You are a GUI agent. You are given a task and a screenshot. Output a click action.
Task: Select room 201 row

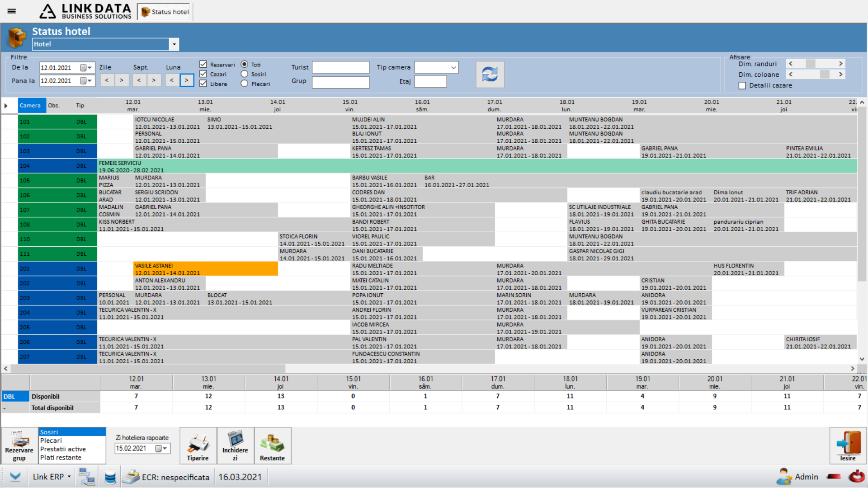tap(57, 268)
